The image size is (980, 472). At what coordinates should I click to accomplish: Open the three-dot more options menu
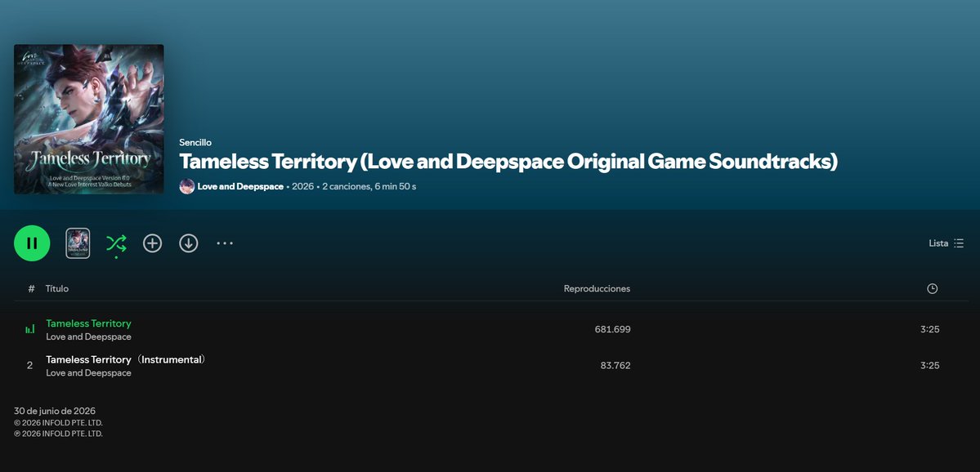pos(225,243)
